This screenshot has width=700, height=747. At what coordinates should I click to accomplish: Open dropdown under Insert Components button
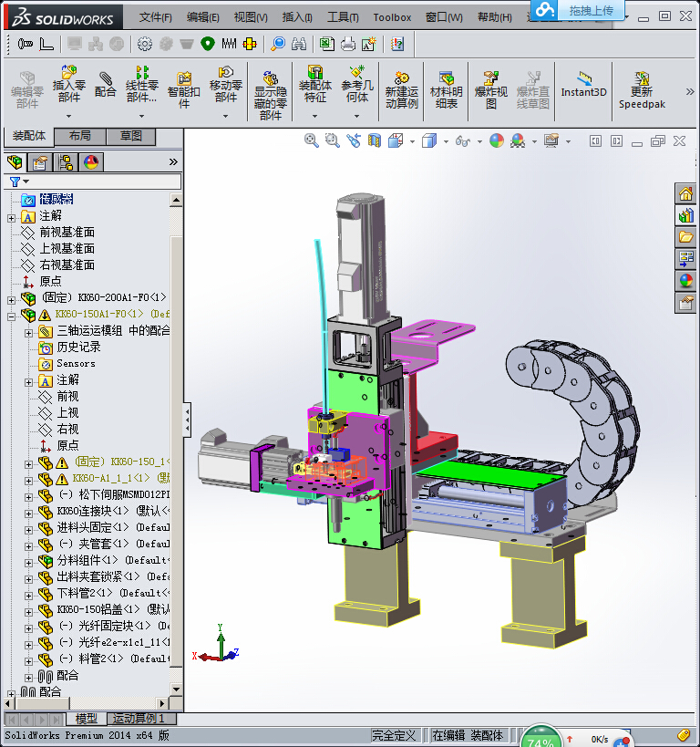coord(68,116)
